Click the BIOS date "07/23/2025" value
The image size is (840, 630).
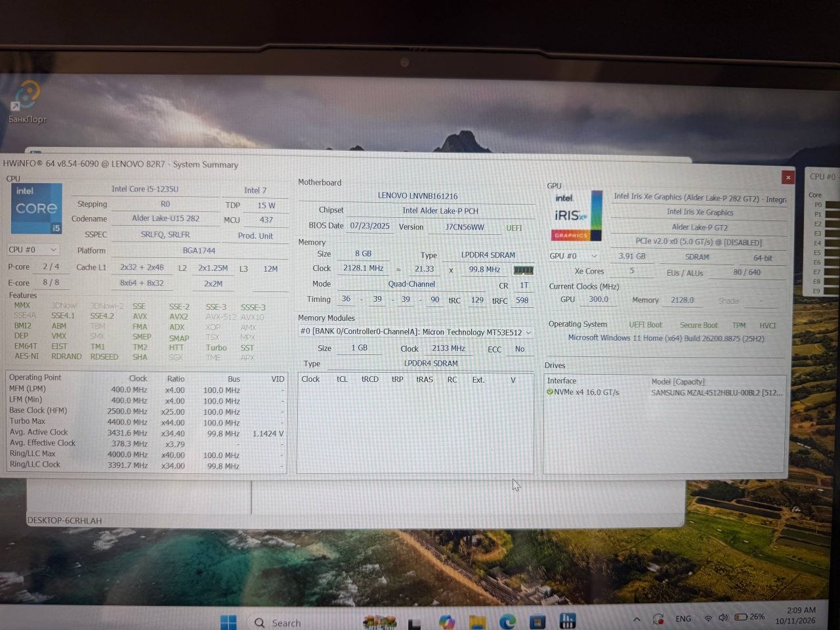[369, 226]
